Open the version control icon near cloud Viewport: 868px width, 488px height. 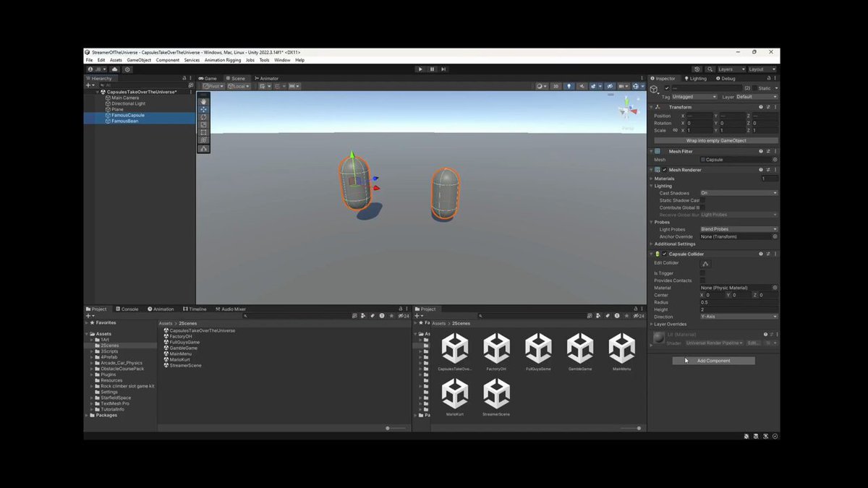point(127,69)
